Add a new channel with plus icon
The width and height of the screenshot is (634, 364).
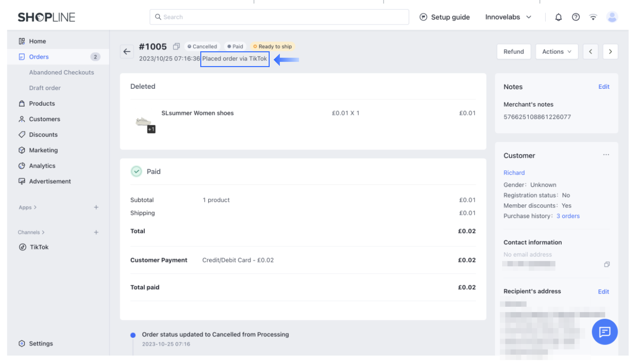pyautogui.click(x=96, y=232)
